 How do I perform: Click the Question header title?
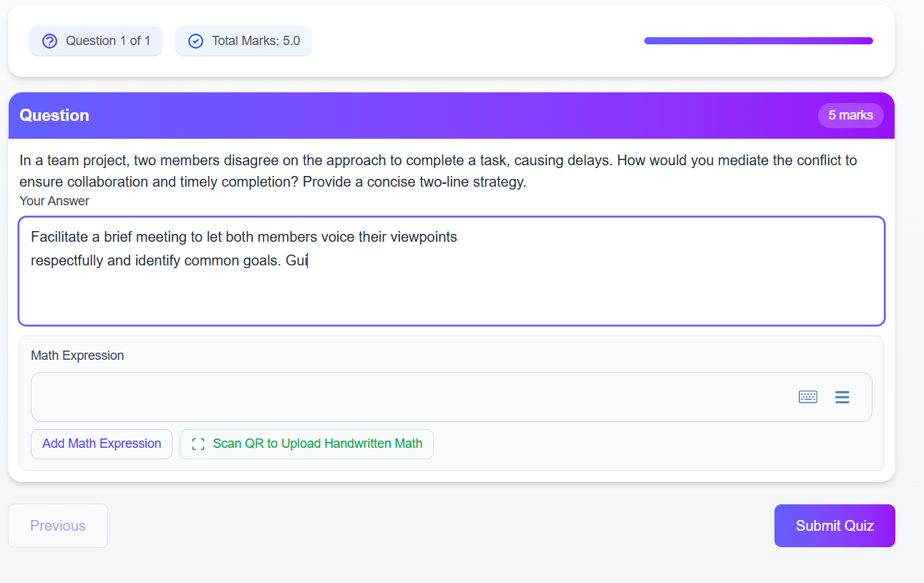pos(54,115)
